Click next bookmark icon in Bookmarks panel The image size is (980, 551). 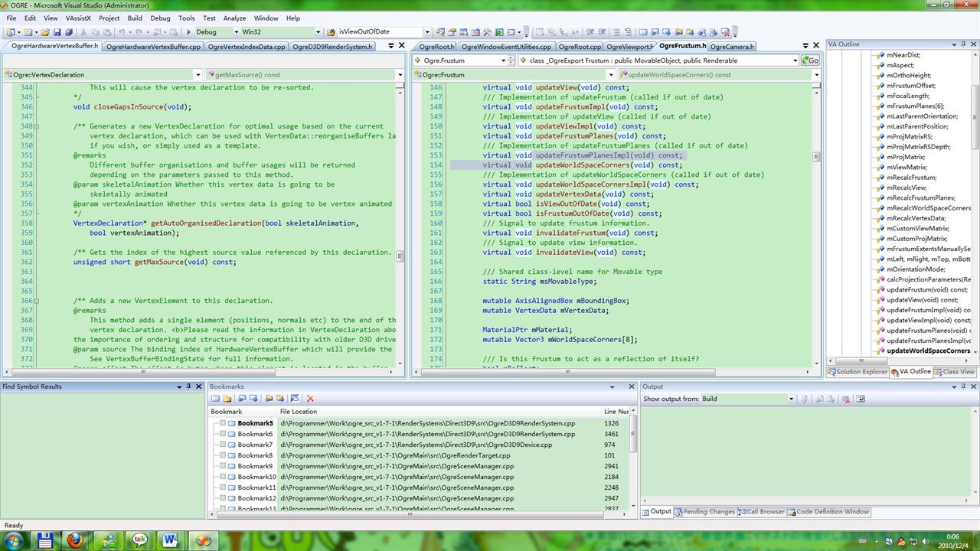pyautogui.click(x=253, y=399)
